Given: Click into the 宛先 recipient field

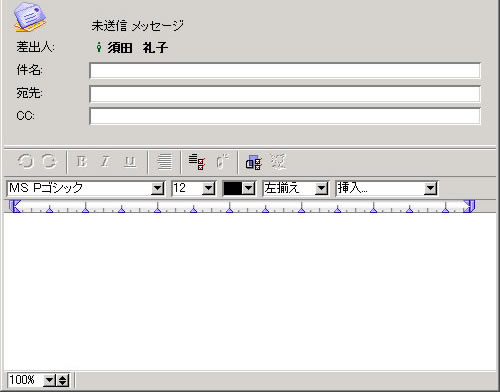Looking at the screenshot, I should [285, 94].
